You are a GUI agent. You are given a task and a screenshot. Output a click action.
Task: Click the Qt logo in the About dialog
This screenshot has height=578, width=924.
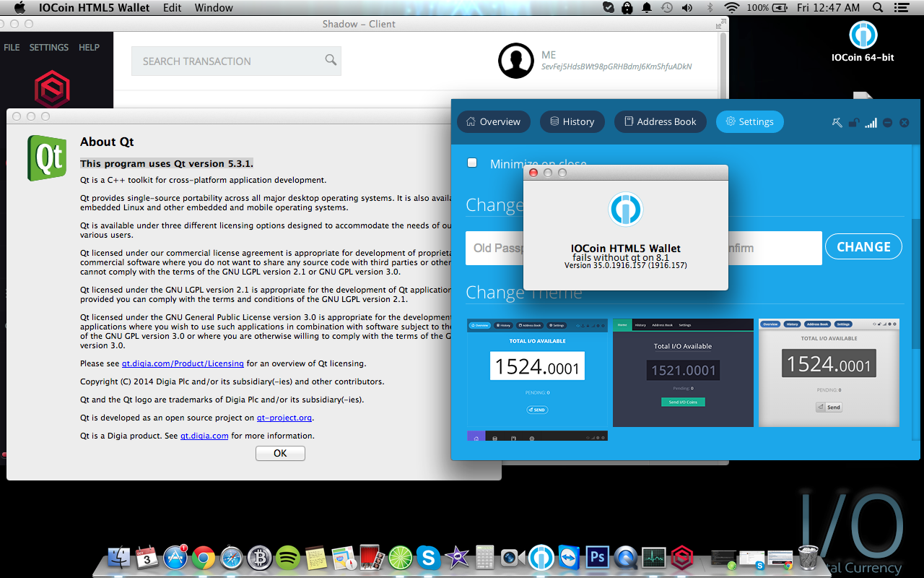point(47,158)
